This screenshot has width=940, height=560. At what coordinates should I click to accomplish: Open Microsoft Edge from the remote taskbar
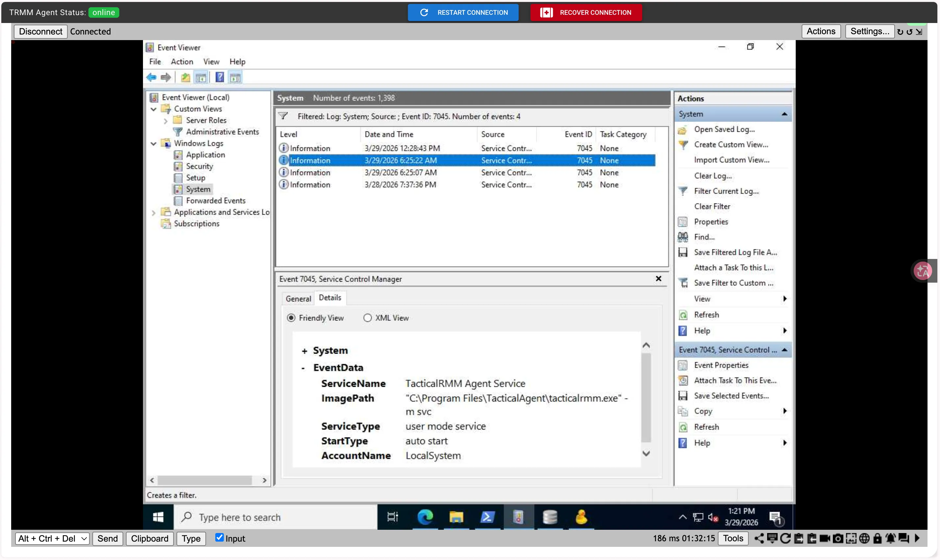pyautogui.click(x=425, y=517)
